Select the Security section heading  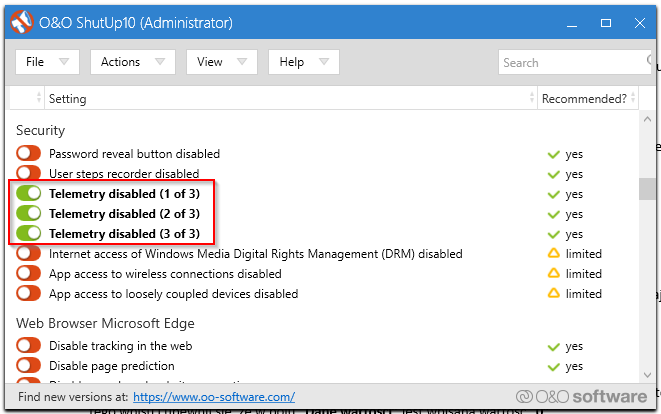click(x=40, y=130)
